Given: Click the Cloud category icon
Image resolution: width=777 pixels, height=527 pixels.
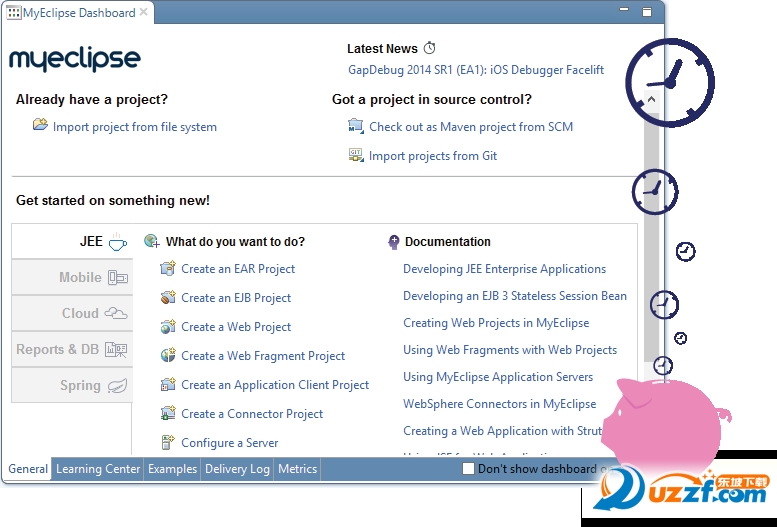Looking at the screenshot, I should point(116,313).
